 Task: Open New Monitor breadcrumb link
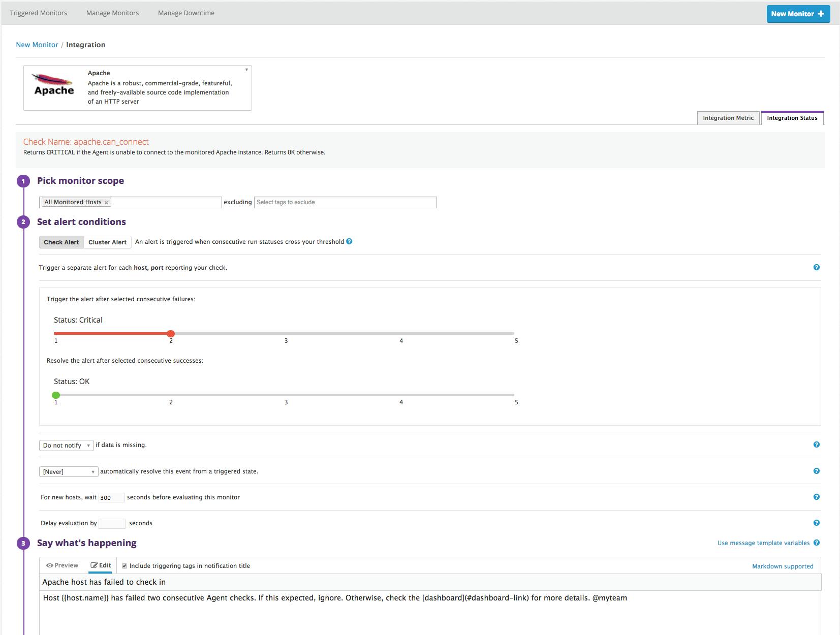(37, 45)
